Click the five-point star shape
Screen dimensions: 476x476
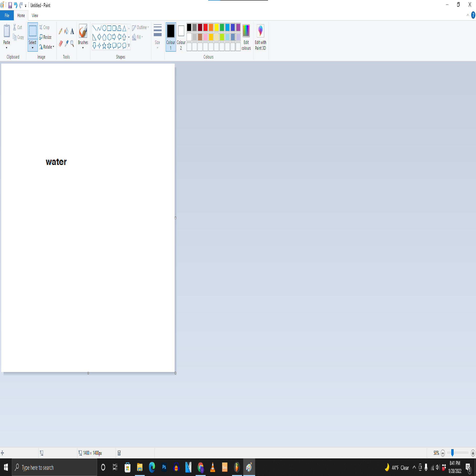[x=104, y=46]
